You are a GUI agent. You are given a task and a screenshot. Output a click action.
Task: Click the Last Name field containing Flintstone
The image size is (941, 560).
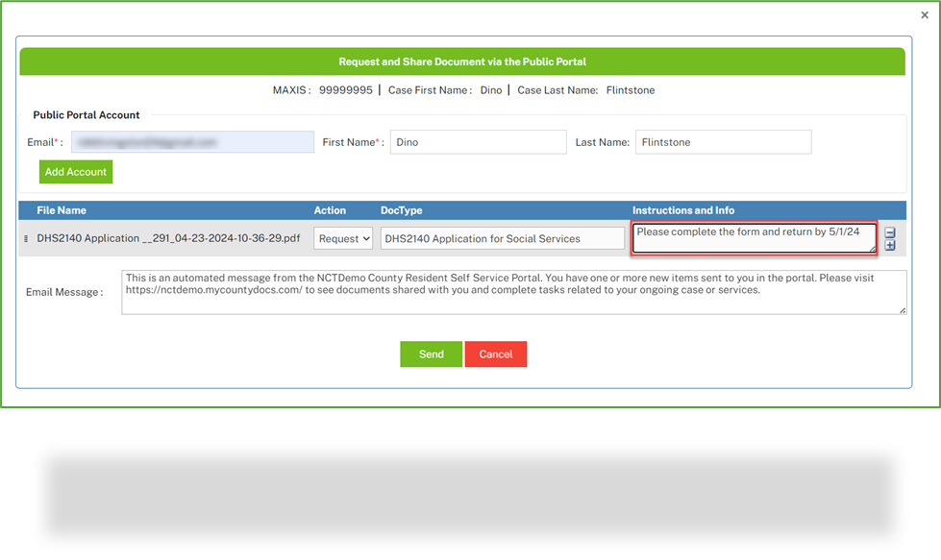click(x=723, y=141)
